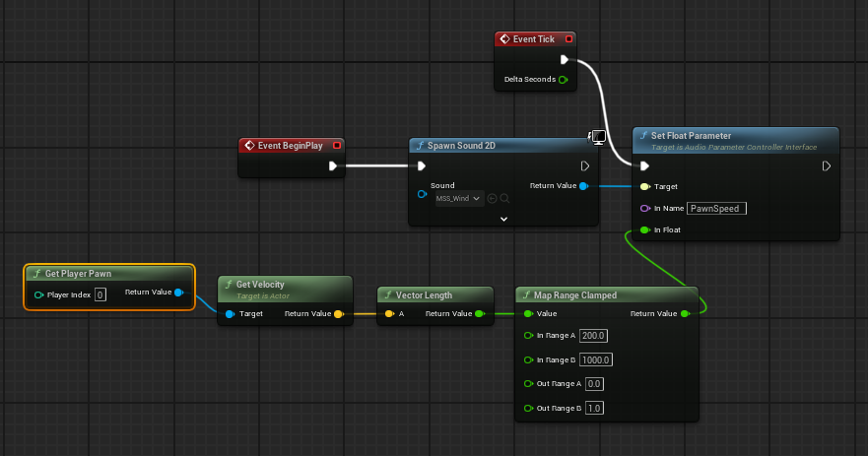Edit In Range B value 1000.0

(x=596, y=359)
